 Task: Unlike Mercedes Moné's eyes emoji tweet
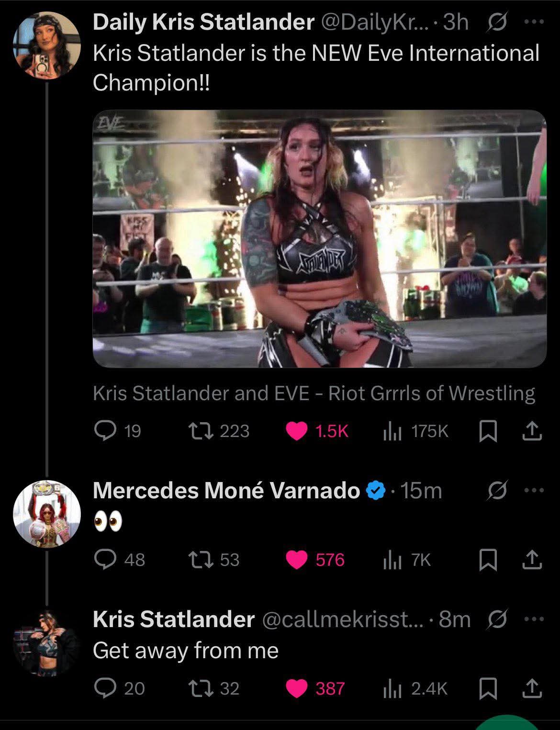tap(296, 559)
